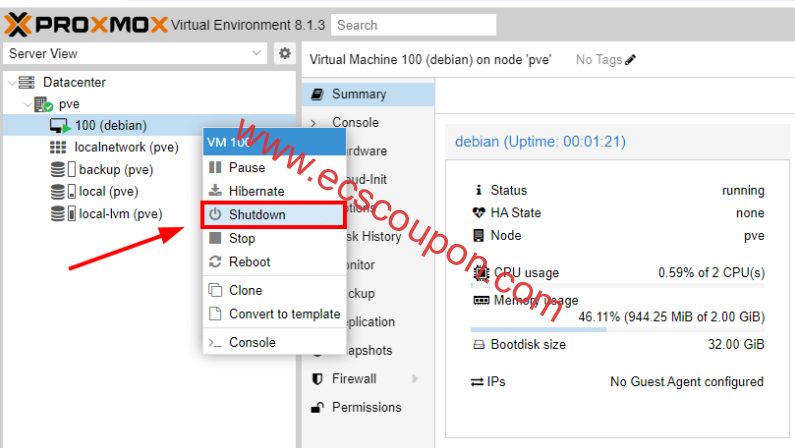Click Convert to template option
The height and width of the screenshot is (448, 795).
[284, 314]
